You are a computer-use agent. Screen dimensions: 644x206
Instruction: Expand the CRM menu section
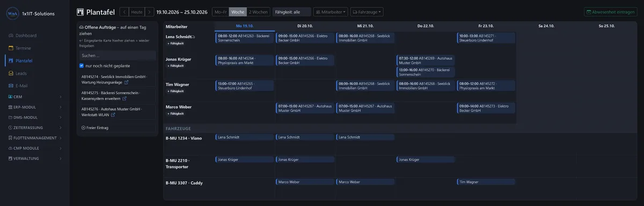(35, 97)
